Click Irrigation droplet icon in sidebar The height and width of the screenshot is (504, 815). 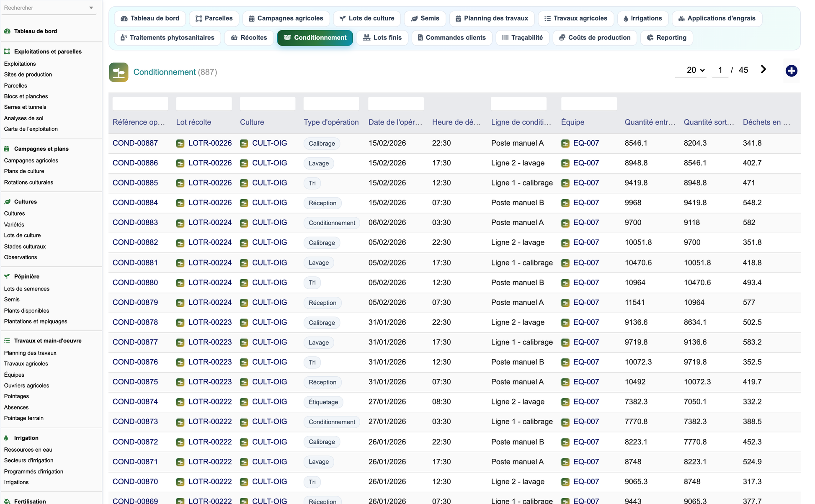tap(6, 438)
